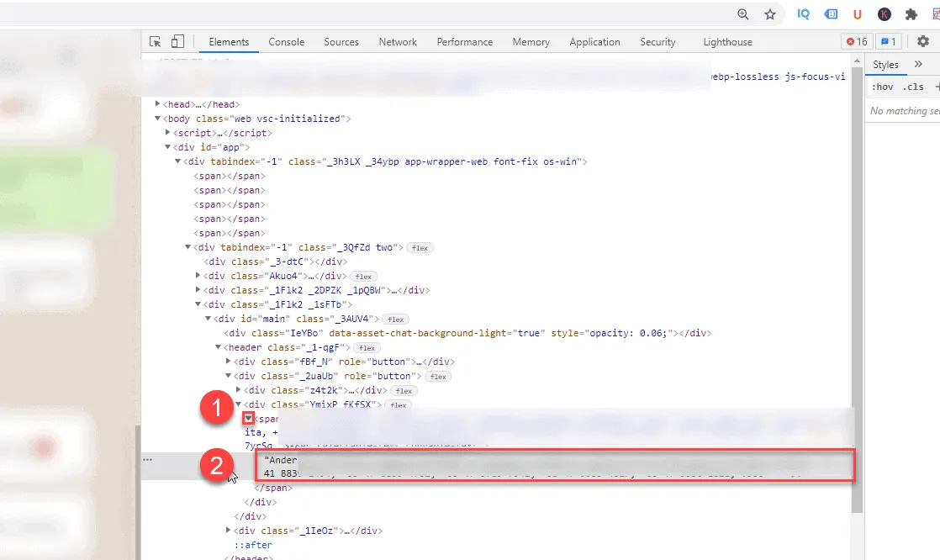Activate the inspect element picker tool

(x=156, y=41)
